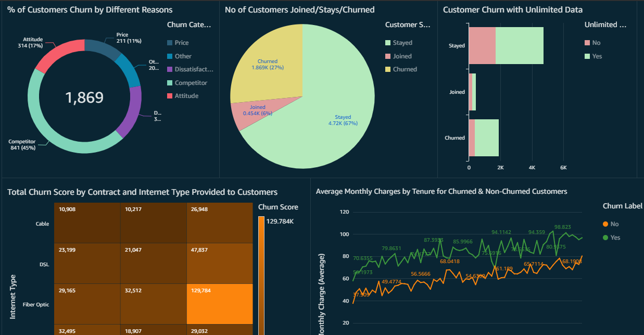Click the 'Average Monthly Charges by Tenure' chart title
Screen dimensions: 644x335
point(441,192)
